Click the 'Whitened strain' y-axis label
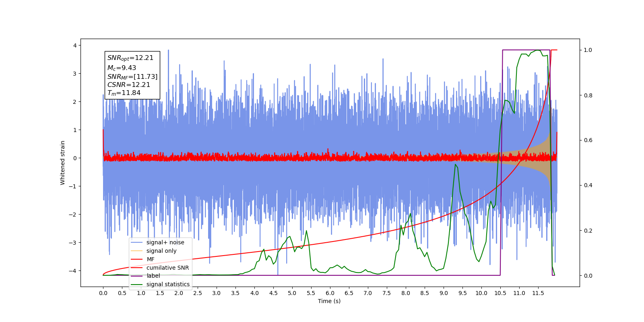Screen dimensions: 644x322 tap(63, 163)
